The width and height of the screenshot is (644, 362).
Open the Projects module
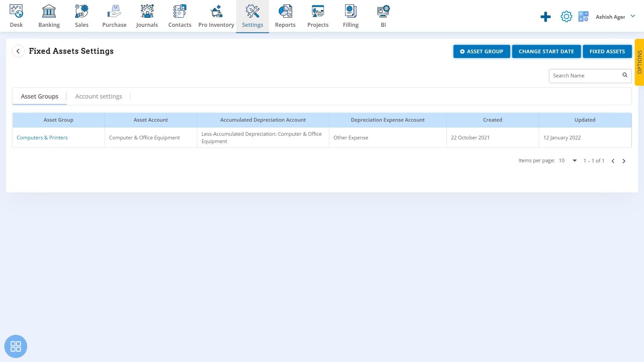click(x=318, y=15)
